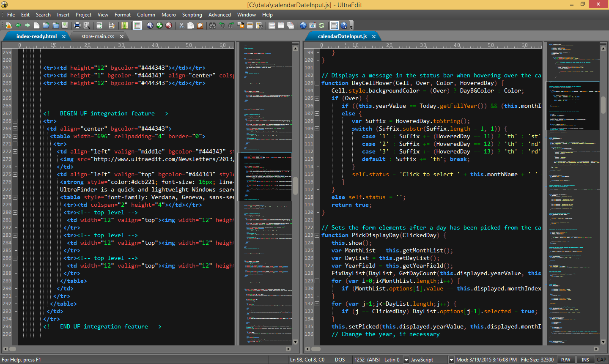Click line number 267 in the left pane
The image size is (609, 364).
(x=7, y=113)
